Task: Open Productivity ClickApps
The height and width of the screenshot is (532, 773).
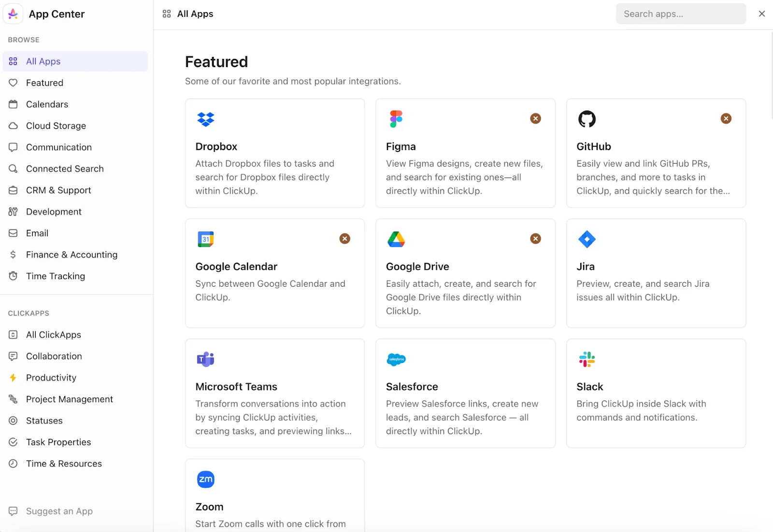Action: pos(75,378)
